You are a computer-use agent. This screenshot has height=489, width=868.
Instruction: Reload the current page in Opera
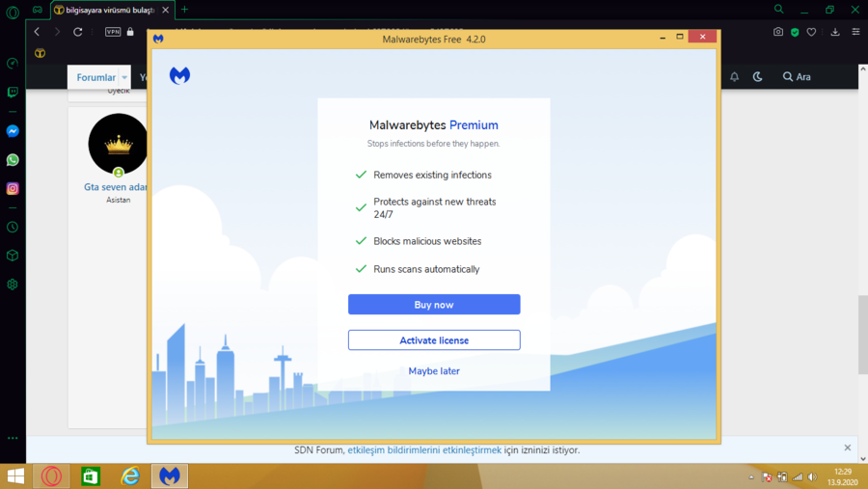[x=77, y=32]
